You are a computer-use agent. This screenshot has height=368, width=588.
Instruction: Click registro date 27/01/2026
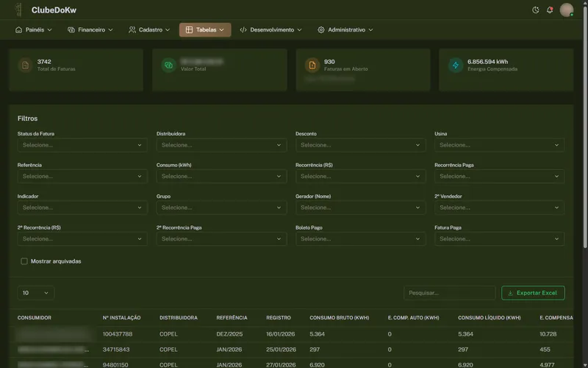click(281, 364)
